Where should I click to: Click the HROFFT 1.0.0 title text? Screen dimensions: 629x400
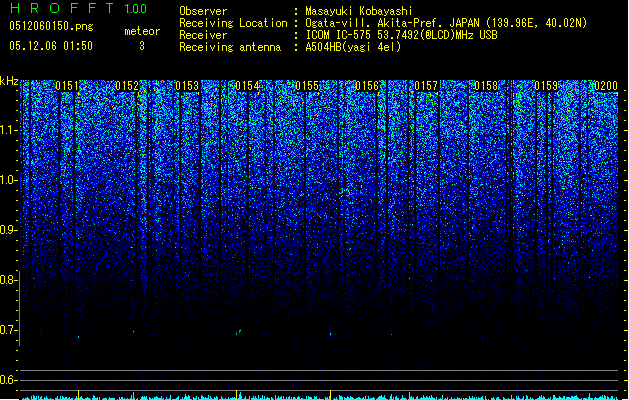point(78,8)
